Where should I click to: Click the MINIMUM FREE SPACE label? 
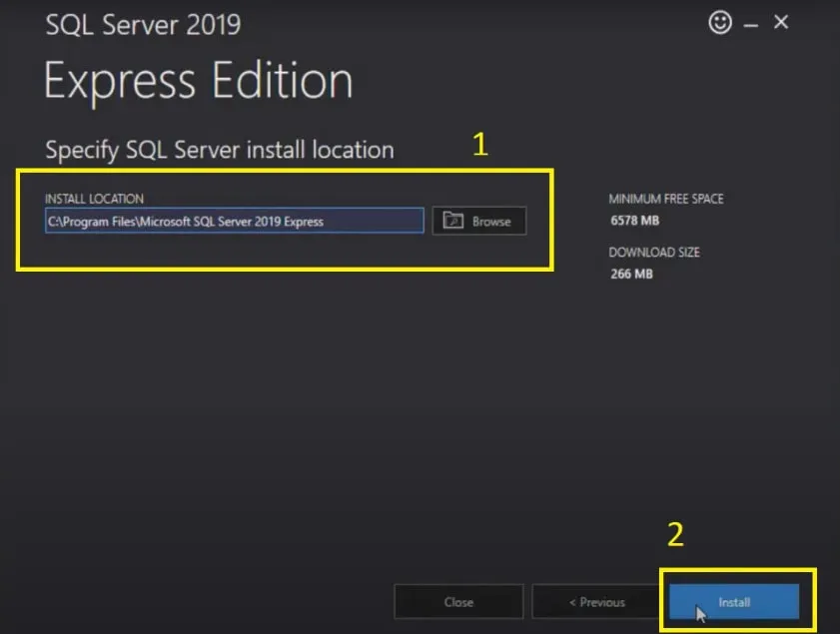(665, 199)
